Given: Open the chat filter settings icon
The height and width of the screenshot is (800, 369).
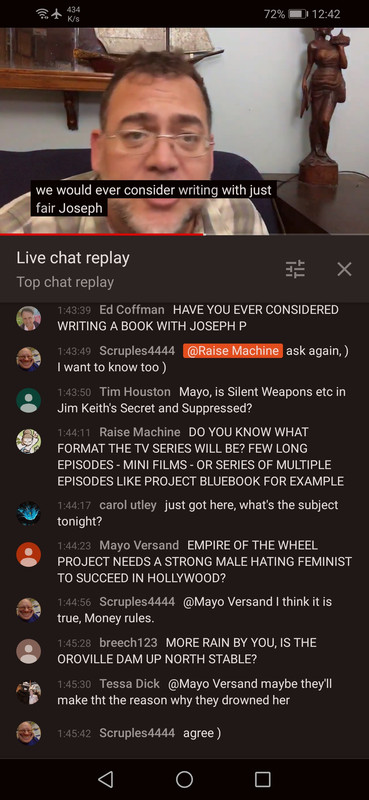Looking at the screenshot, I should click(295, 269).
